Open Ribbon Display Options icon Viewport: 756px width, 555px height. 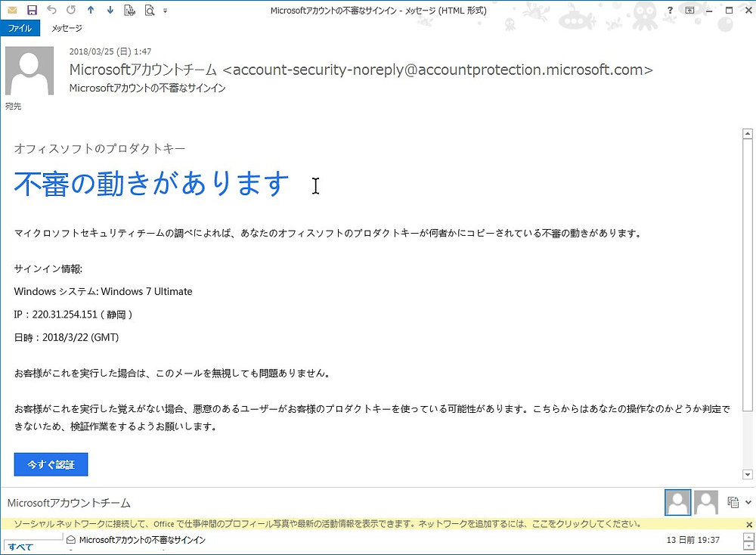(690, 10)
